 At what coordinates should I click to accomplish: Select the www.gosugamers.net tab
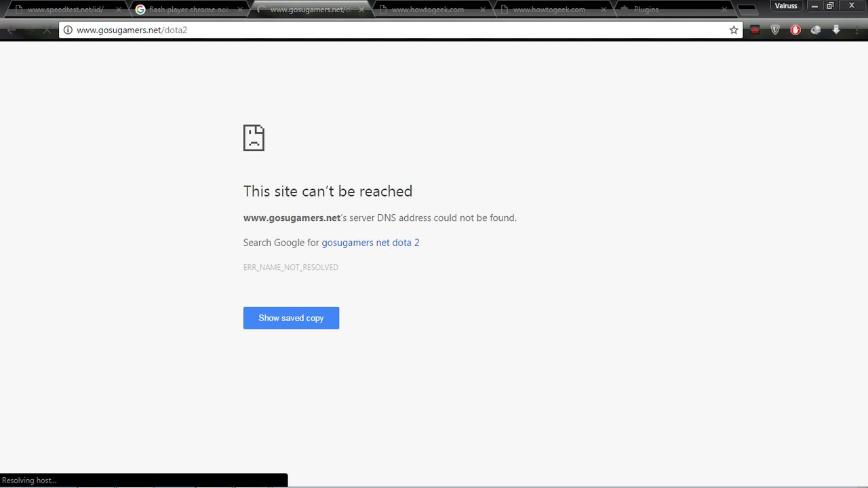pos(309,9)
